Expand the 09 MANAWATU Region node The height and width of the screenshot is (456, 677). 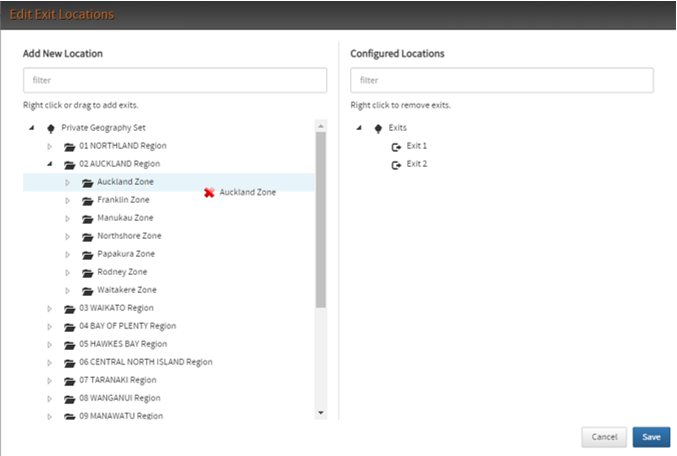coord(49,417)
